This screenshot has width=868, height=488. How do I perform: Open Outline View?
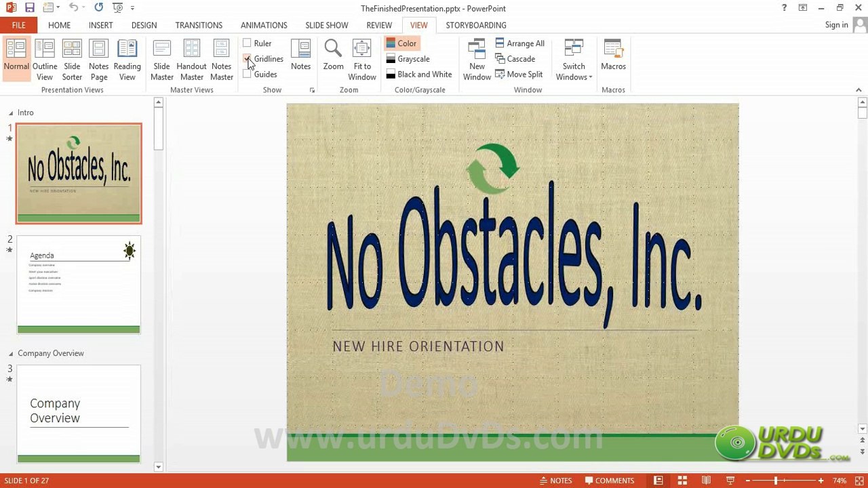(45, 59)
